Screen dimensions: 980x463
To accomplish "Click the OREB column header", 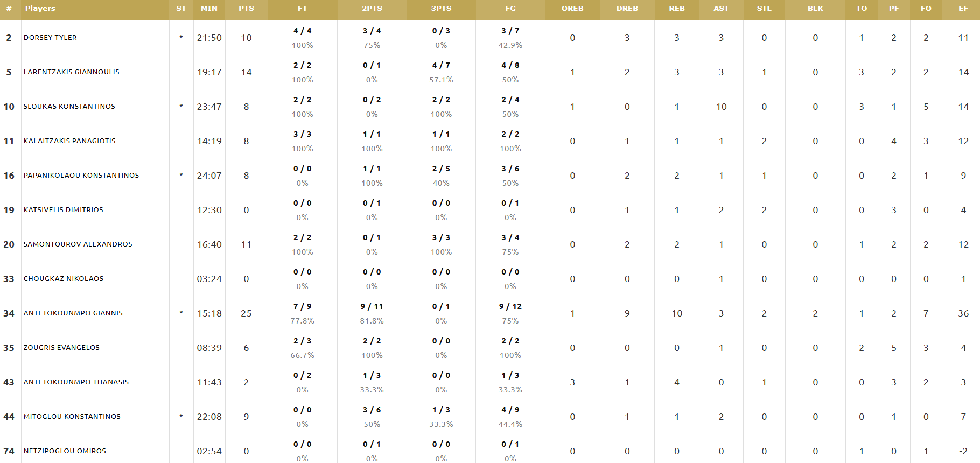I will [572, 9].
